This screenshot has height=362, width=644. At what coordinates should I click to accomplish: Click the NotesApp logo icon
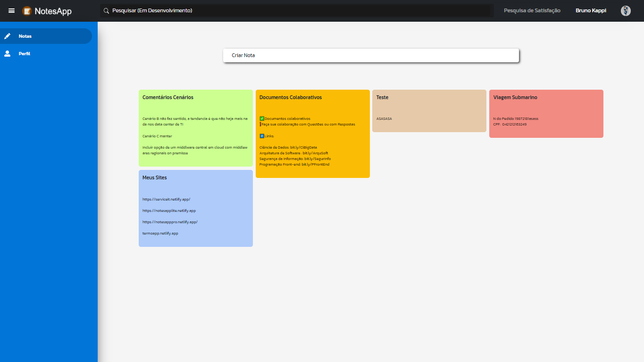click(27, 11)
